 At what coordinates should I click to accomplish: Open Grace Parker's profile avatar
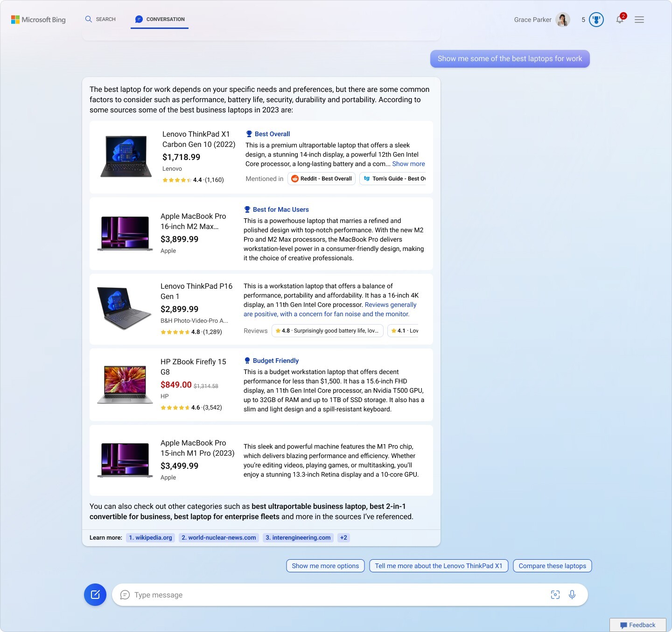pos(563,20)
